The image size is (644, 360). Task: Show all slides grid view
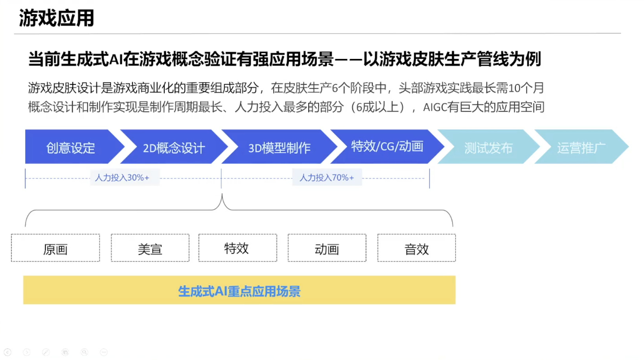[x=65, y=352]
